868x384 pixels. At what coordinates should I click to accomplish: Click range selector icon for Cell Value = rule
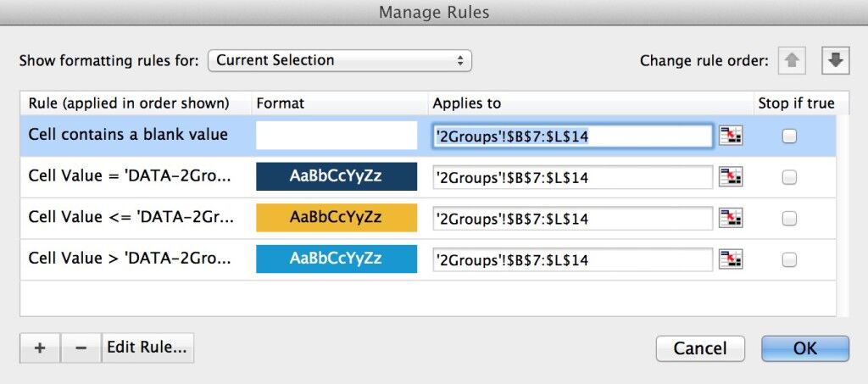(x=729, y=177)
